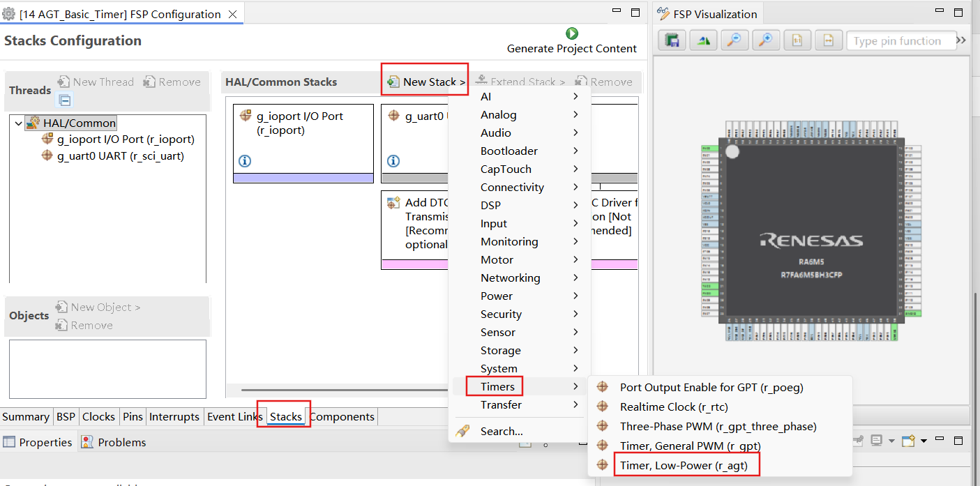The width and height of the screenshot is (980, 486).
Task: Click Generate Project Content label
Action: point(572,49)
